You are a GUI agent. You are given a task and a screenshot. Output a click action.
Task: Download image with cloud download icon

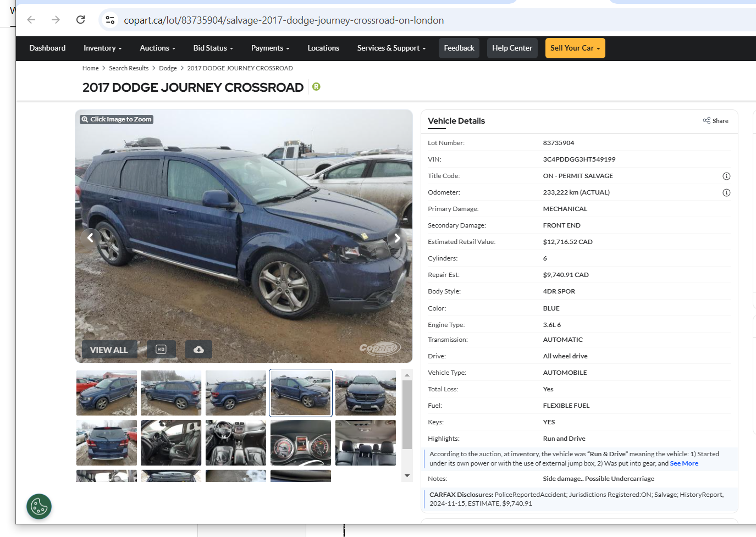[x=199, y=350]
